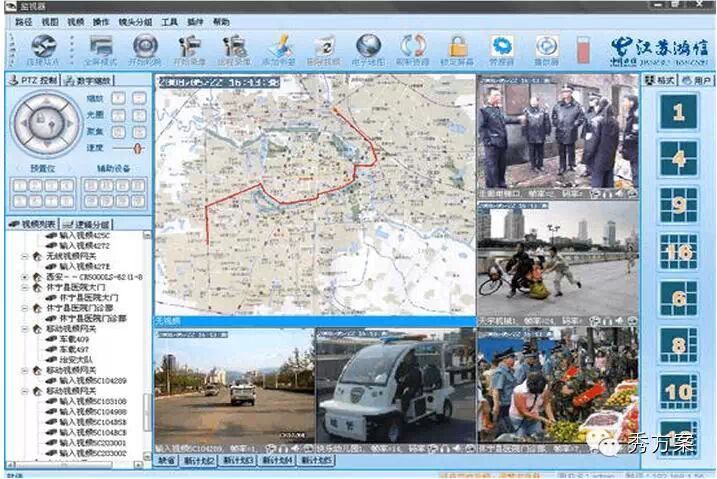
Task: Select the 4-screen split layout icon
Action: click(x=678, y=159)
